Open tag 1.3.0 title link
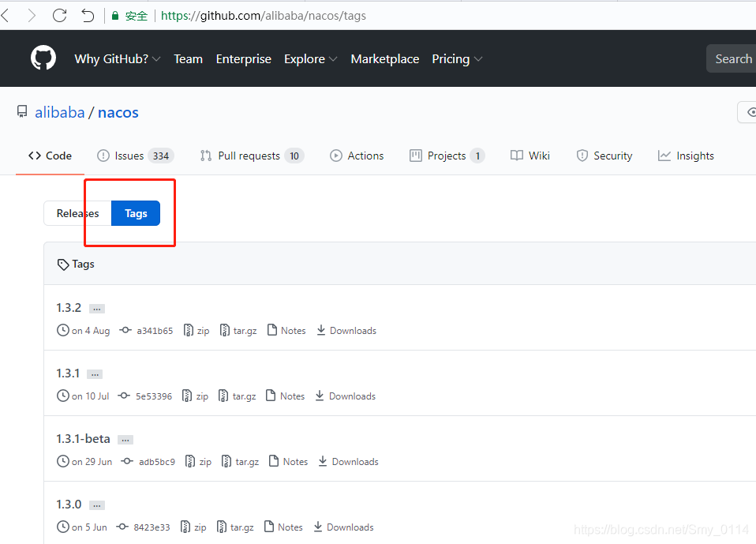The image size is (756, 544). pyautogui.click(x=69, y=505)
